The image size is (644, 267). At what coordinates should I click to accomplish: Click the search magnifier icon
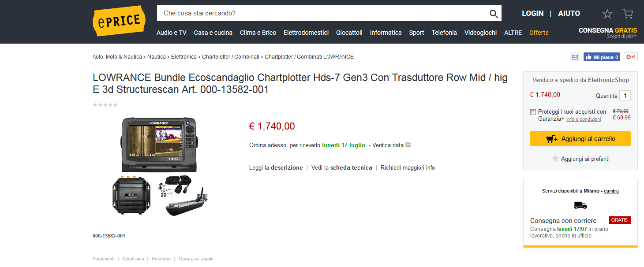click(x=494, y=14)
